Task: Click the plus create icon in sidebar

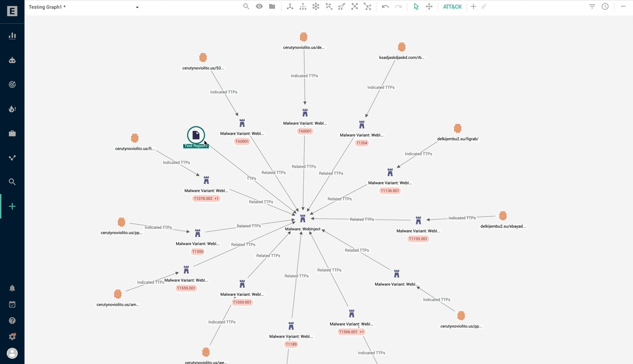Action: [x=12, y=206]
